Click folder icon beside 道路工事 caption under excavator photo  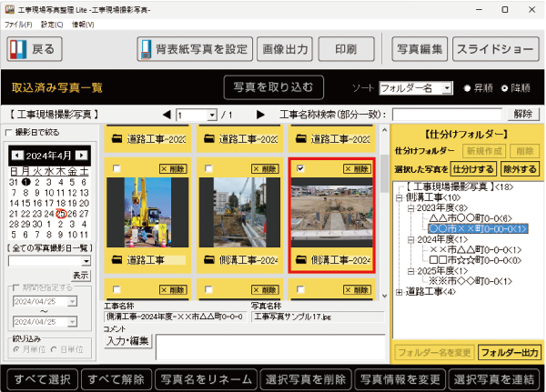[117, 260]
